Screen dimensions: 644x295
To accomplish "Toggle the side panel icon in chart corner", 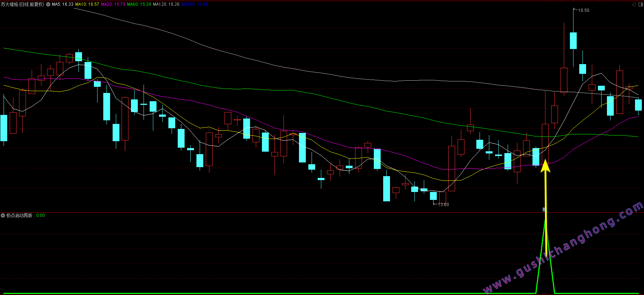I will (640, 4).
